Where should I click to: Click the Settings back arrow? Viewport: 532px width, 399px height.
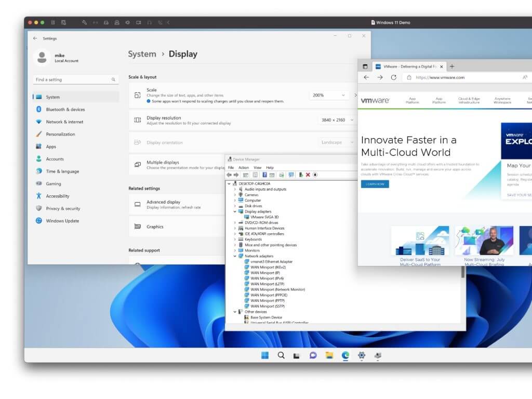tap(35, 38)
